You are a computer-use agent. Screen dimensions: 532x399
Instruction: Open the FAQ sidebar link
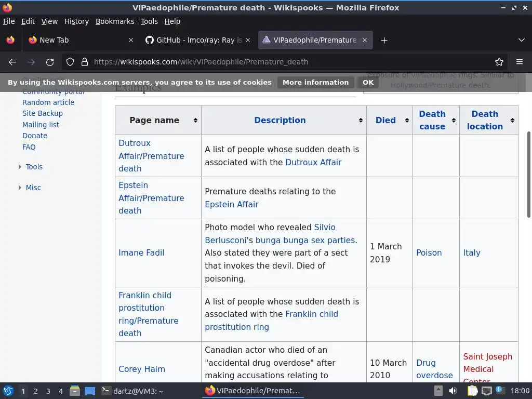click(x=29, y=147)
